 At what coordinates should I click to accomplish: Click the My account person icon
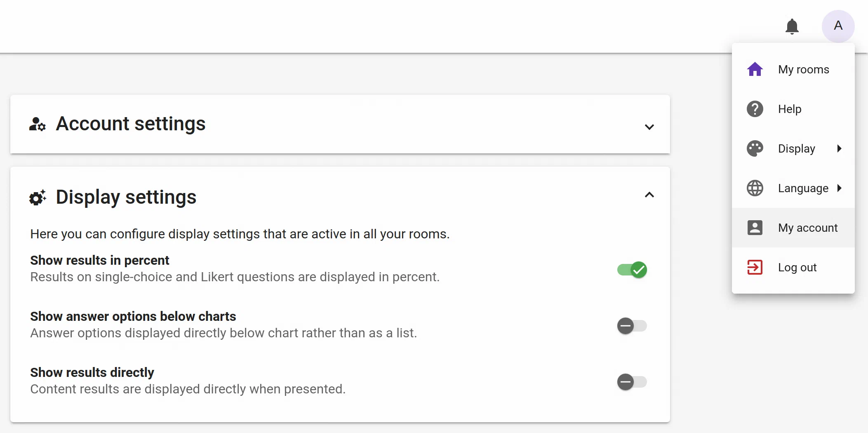pos(755,228)
